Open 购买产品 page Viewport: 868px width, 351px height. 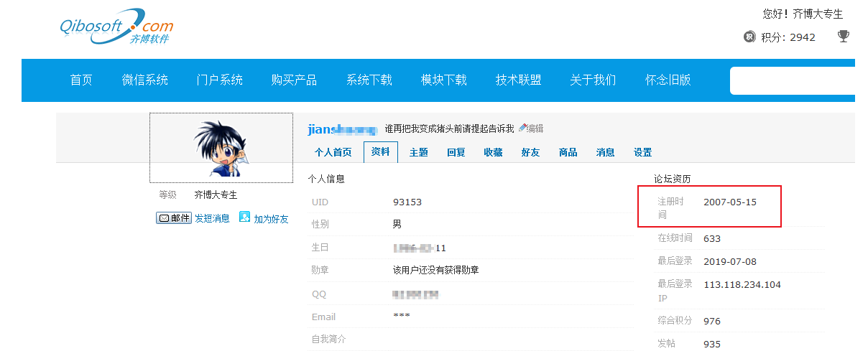(x=295, y=80)
